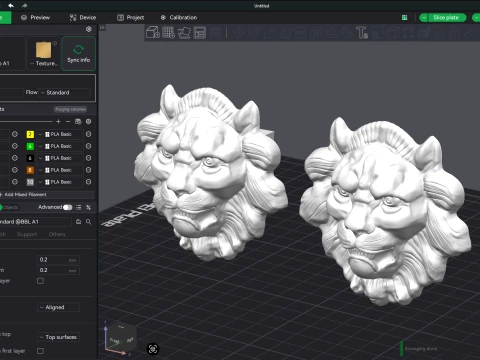Viewport: 480px width, 360px height.
Task: Edit preset icon for filament 4 row
Action: [x=89, y=146]
